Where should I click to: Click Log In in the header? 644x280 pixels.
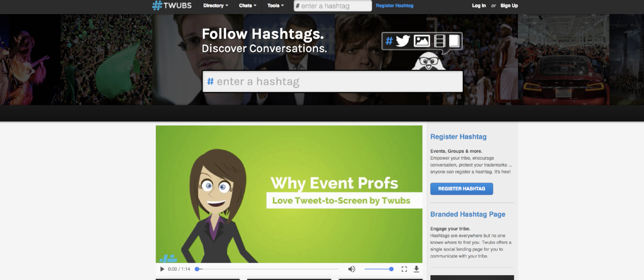click(x=479, y=6)
